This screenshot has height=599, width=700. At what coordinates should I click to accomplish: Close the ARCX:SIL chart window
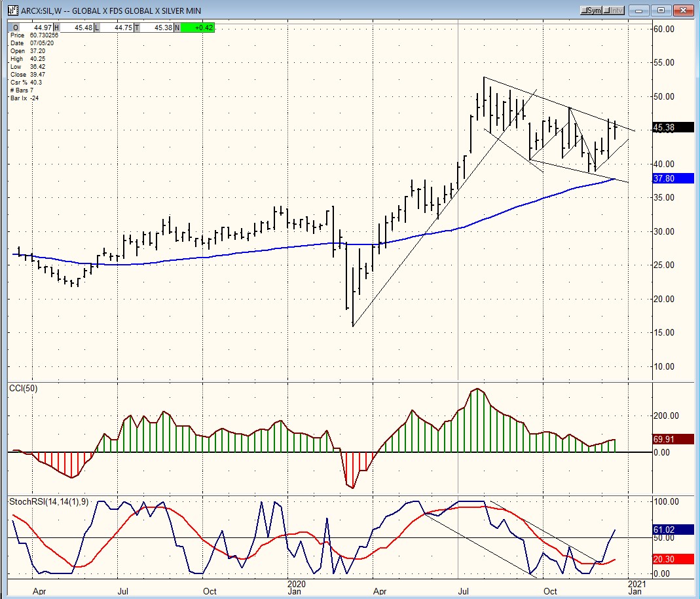683,10
